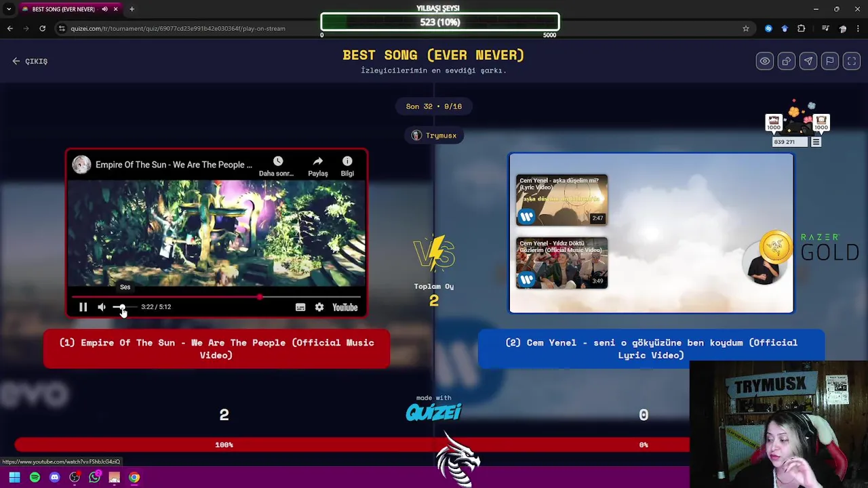
Task: Toggle the eye visibility button
Action: [765, 61]
